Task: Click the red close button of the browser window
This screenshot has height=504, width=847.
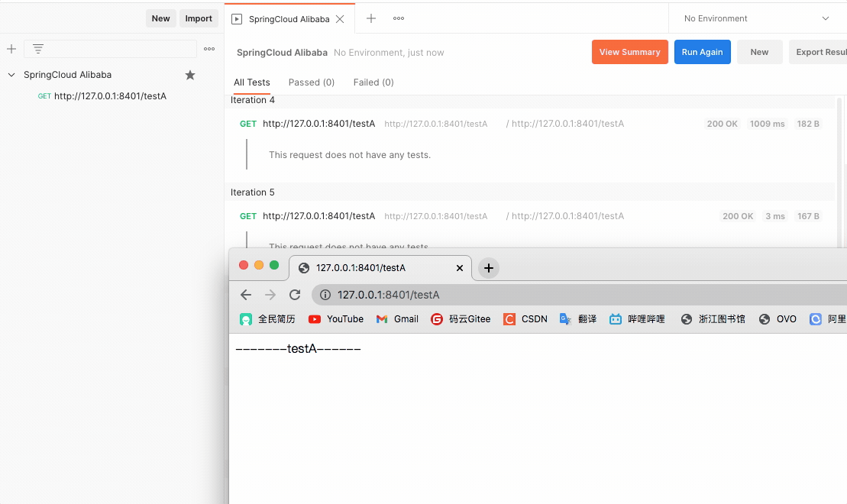Action: (x=244, y=265)
